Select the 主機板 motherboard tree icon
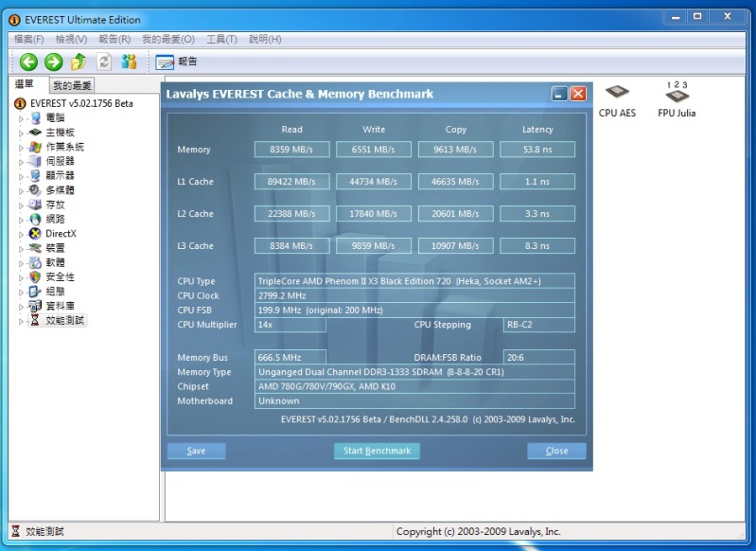Image resolution: width=756 pixels, height=551 pixels. (35, 133)
